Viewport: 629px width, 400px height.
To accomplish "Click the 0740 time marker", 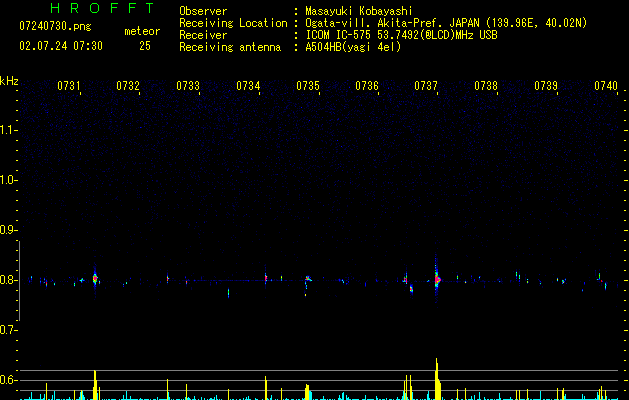I will point(606,86).
